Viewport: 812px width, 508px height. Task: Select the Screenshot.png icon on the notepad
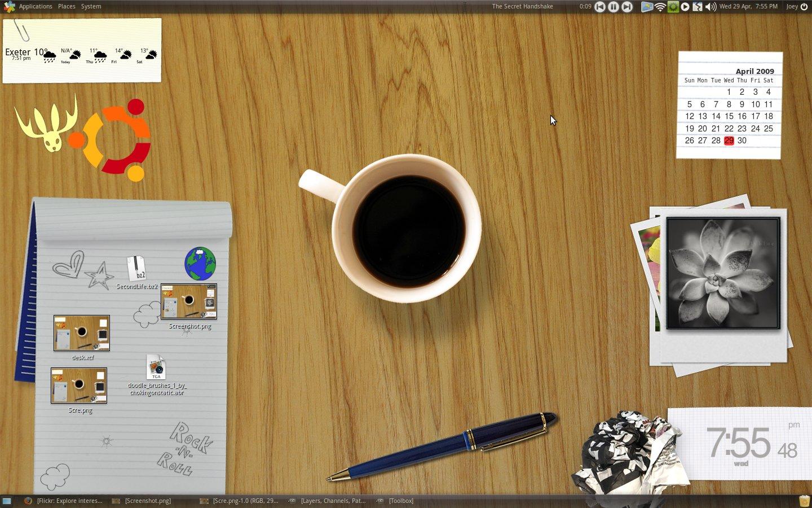click(189, 301)
